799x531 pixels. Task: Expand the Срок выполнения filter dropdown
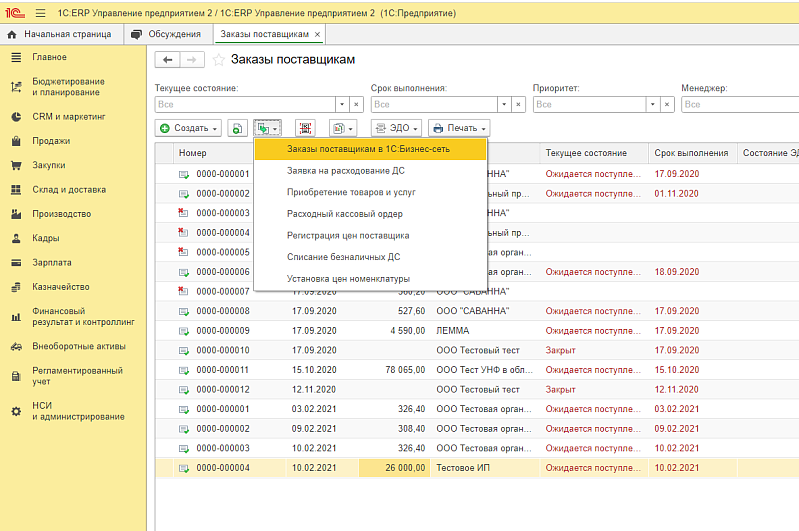(x=503, y=104)
